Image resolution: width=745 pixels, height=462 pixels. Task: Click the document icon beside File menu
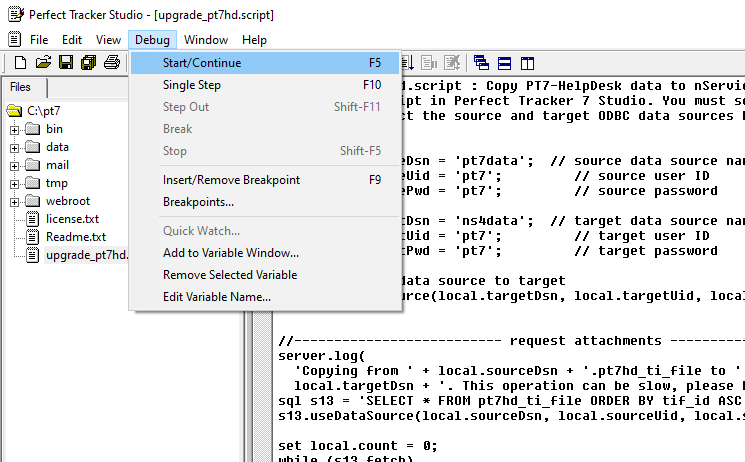point(14,39)
